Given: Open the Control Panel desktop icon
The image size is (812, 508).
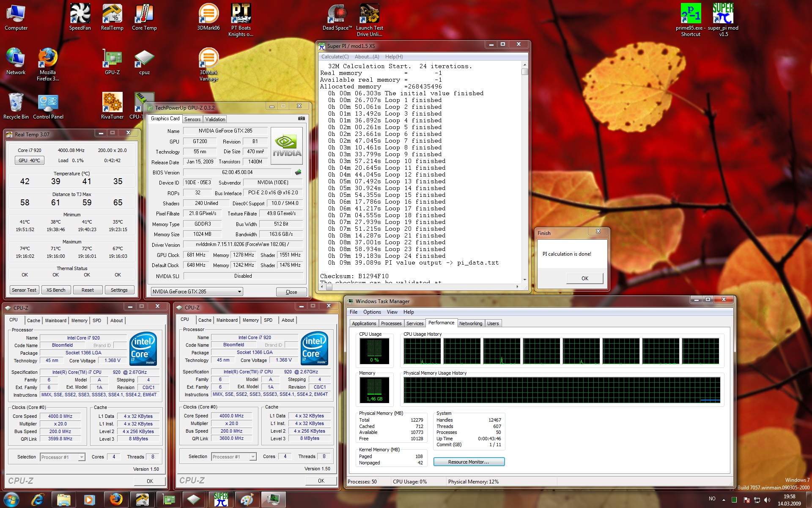Looking at the screenshot, I should [x=48, y=106].
